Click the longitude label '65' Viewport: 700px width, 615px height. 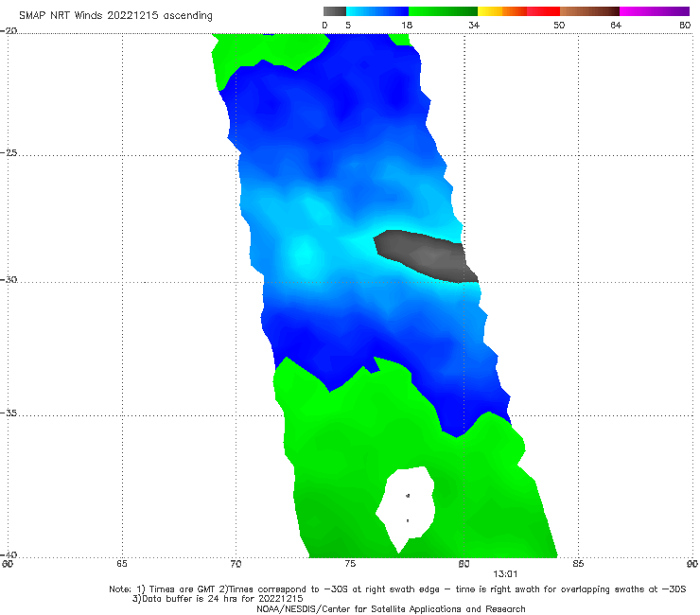tap(122, 564)
